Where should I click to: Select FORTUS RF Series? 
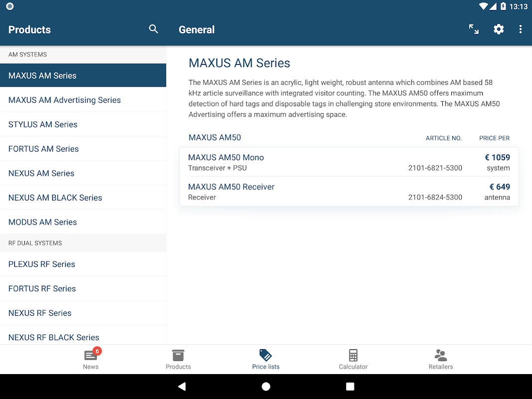tap(83, 288)
